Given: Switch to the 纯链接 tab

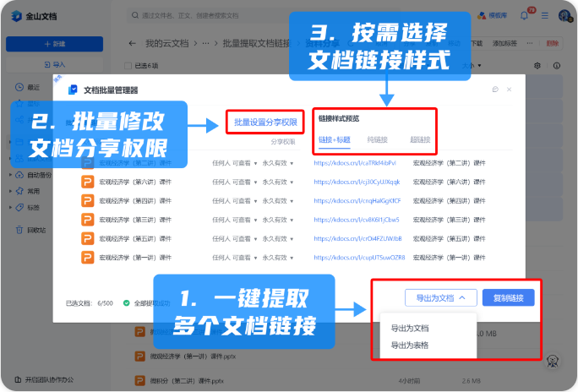Looking at the screenshot, I should (x=377, y=140).
